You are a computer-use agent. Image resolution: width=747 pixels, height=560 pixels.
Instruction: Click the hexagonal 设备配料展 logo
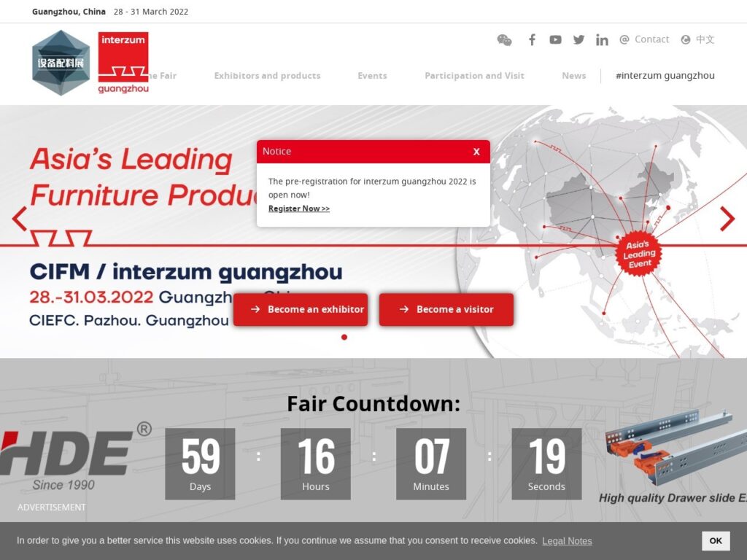[x=61, y=63]
